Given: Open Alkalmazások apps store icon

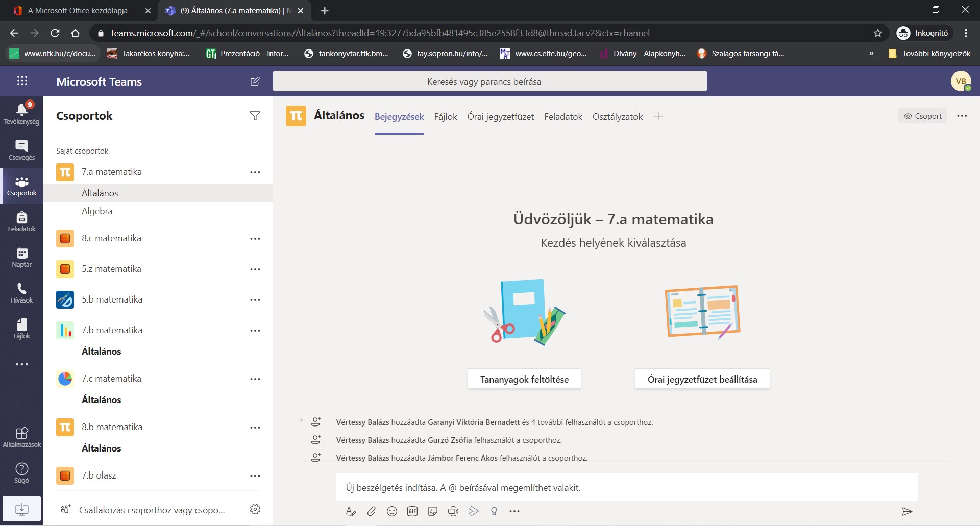Looking at the screenshot, I should (21, 437).
